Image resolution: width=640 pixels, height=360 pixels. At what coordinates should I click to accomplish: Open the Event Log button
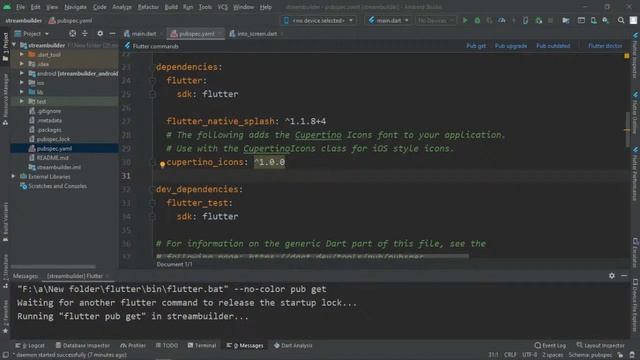550,345
